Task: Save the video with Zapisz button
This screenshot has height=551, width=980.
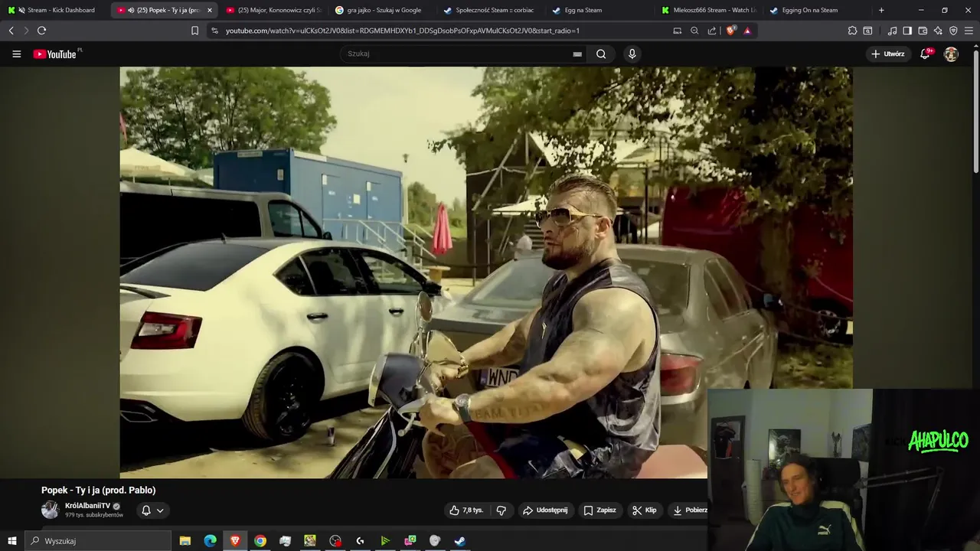Action: click(599, 510)
